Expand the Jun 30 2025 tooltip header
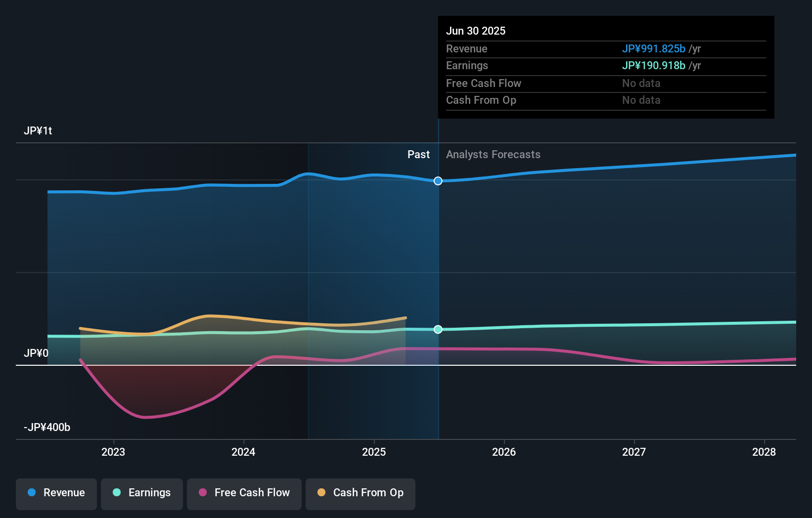Screen dimensions: 812x518 476,31
